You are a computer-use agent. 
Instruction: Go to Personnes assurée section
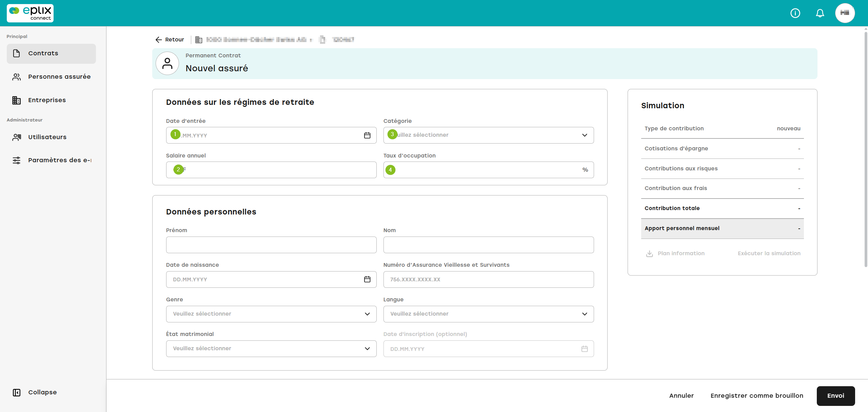coord(51,77)
